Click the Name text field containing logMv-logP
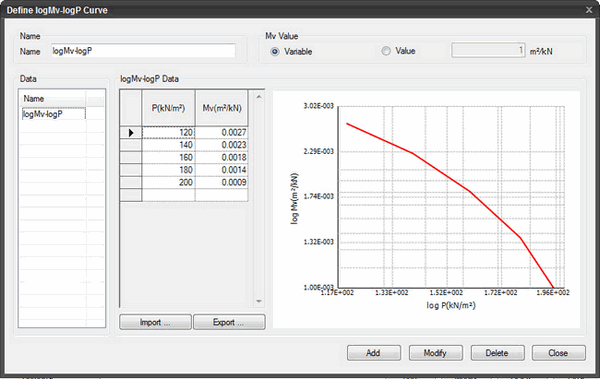The width and height of the screenshot is (600, 379). (143, 51)
